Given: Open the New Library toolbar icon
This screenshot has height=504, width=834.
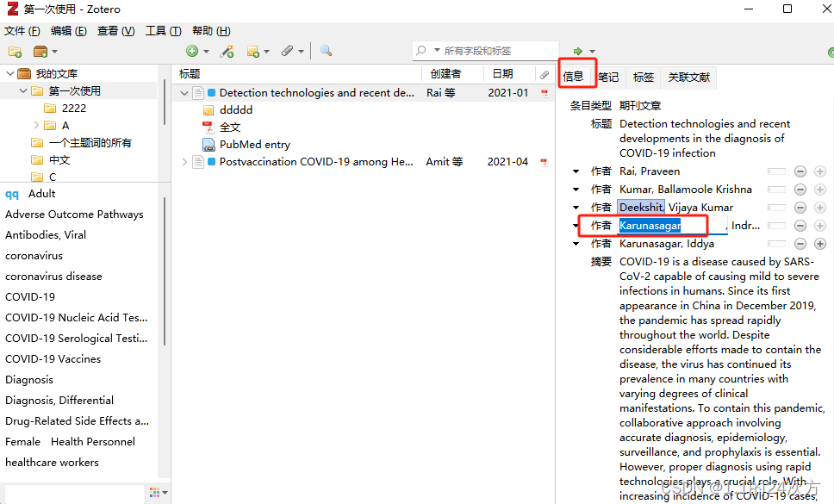Looking at the screenshot, I should click(40, 52).
